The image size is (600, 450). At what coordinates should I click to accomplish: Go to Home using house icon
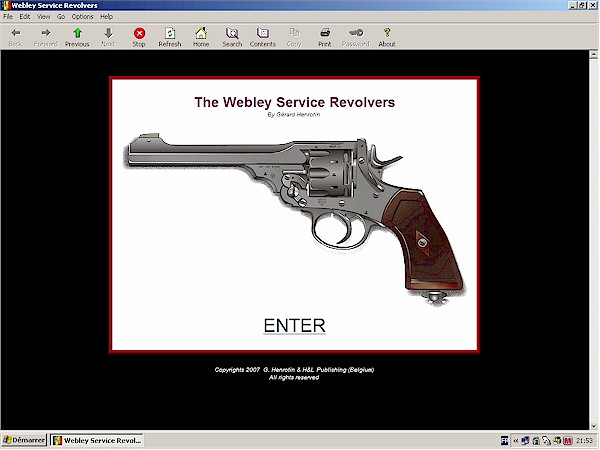coord(201,33)
